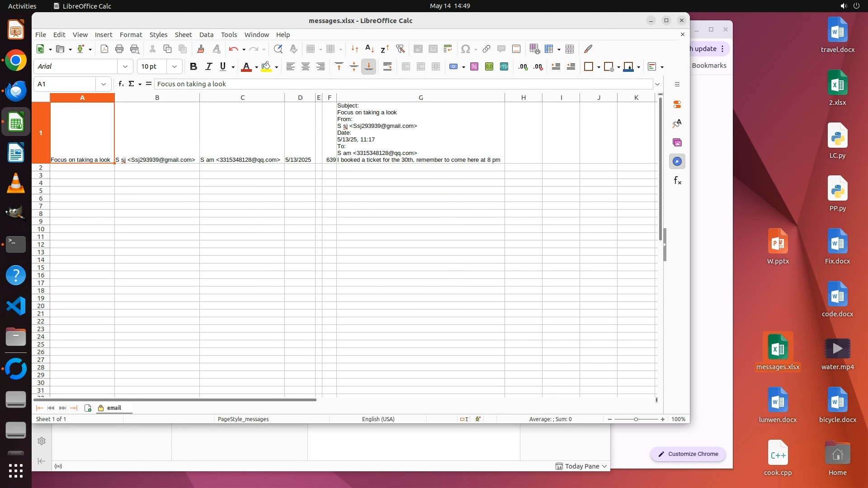Click the Export as PDF icon
868x488 pixels.
coord(104,49)
